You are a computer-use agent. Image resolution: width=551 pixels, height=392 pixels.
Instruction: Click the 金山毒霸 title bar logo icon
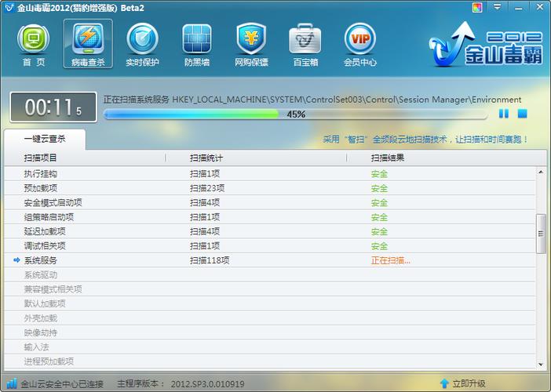click(9, 7)
